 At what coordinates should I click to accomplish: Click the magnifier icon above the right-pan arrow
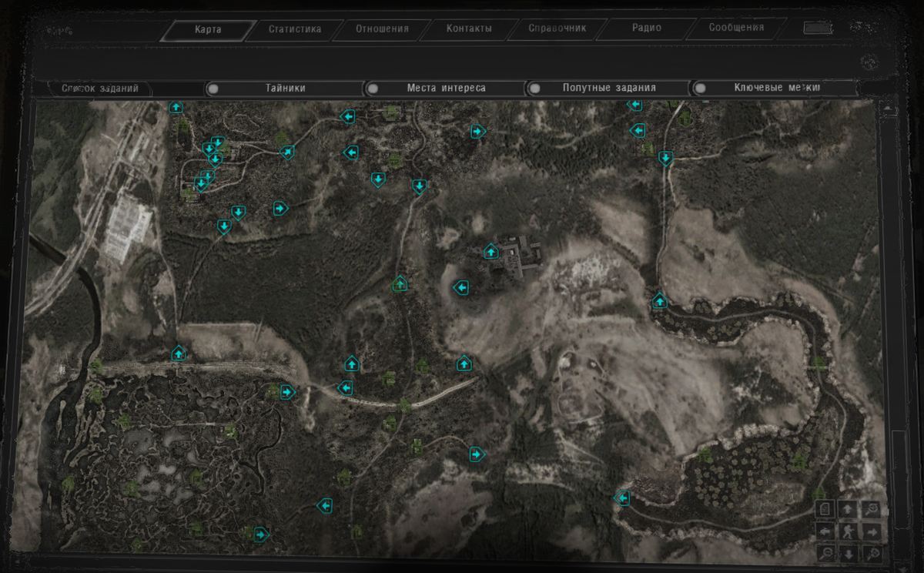[872, 509]
